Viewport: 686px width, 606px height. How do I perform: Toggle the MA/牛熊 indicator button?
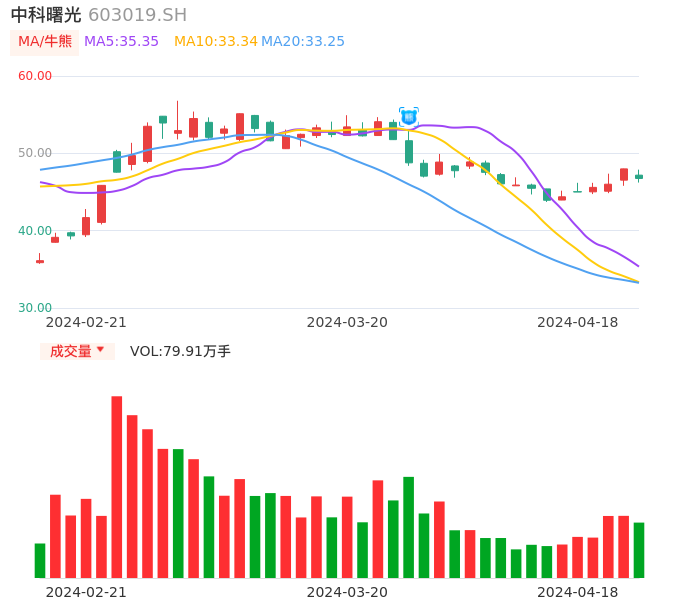pos(45,41)
